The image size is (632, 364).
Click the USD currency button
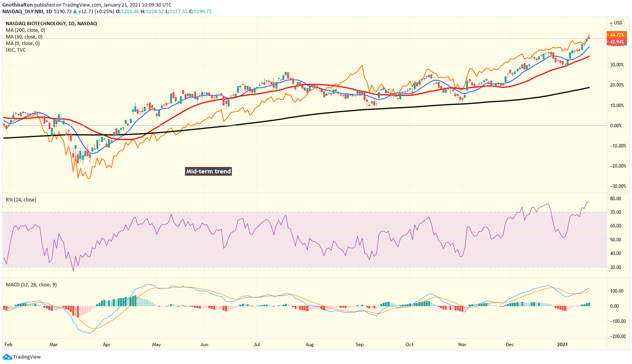click(618, 23)
